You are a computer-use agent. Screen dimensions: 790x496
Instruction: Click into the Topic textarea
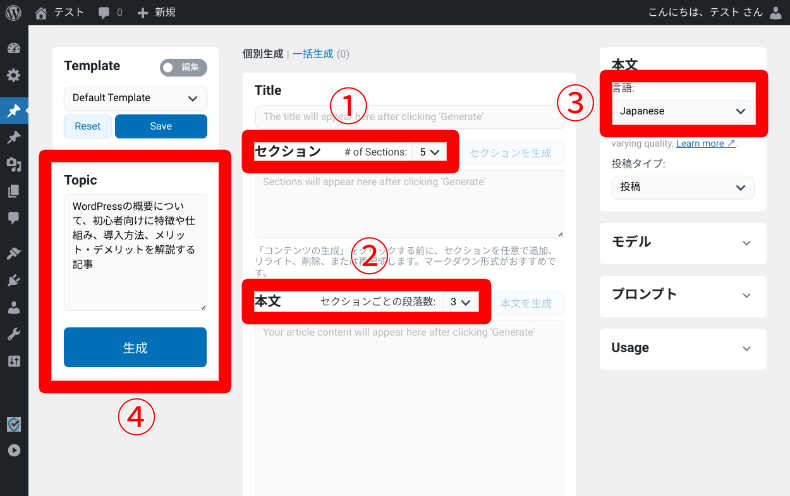coord(135,252)
